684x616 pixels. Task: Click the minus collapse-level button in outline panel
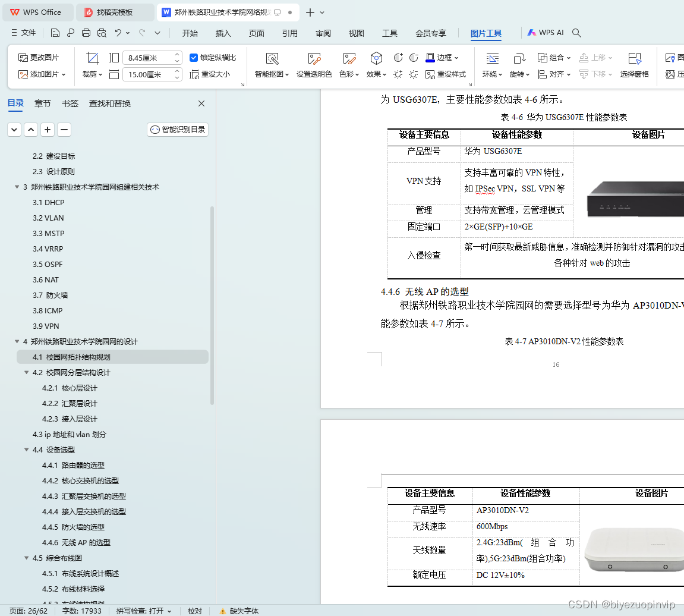point(64,130)
